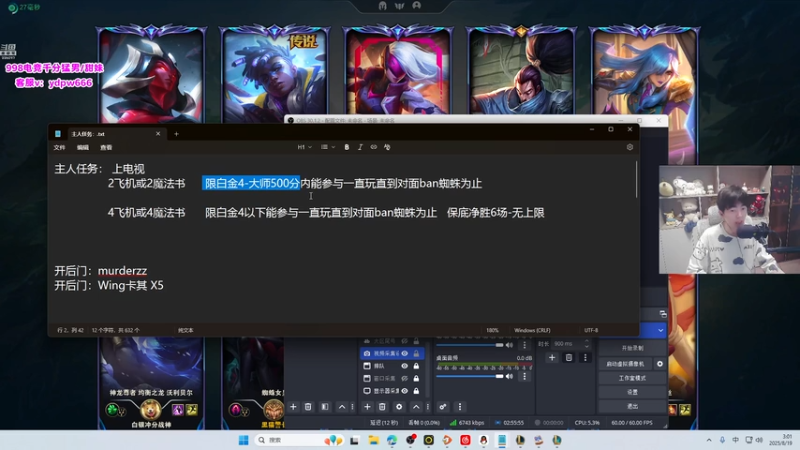The image size is (800, 450).
Task: Open advanced audio properties in mixer
Action: click(443, 407)
